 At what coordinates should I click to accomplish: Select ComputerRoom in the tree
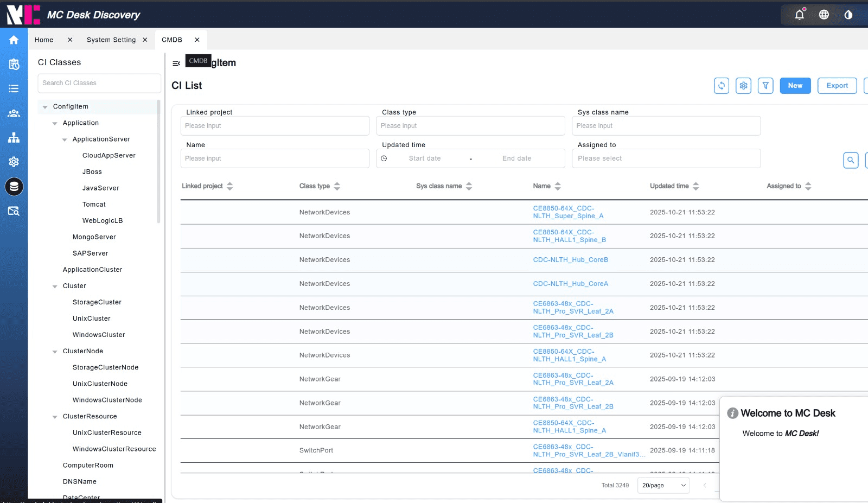click(x=88, y=466)
